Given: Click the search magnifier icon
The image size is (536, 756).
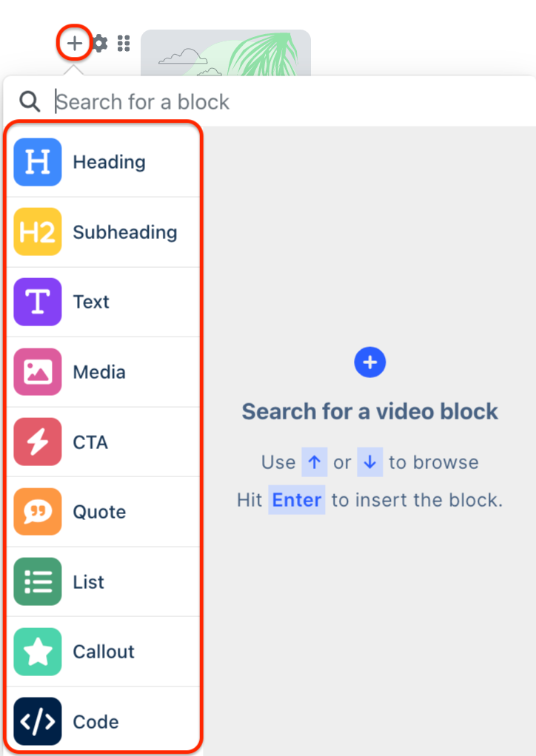Looking at the screenshot, I should [29, 101].
